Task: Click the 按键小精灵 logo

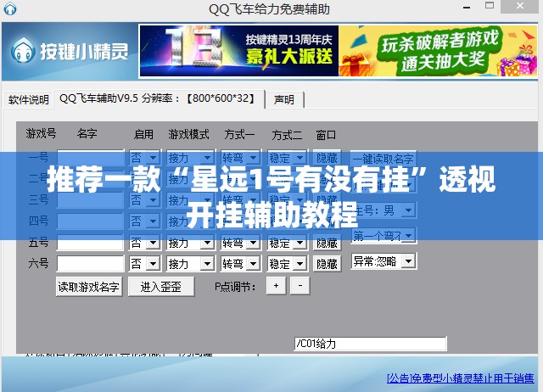Action: 70,52
